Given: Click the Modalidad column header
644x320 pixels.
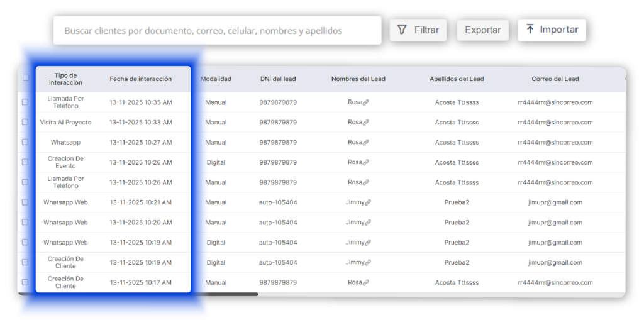Looking at the screenshot, I should 216,79.
